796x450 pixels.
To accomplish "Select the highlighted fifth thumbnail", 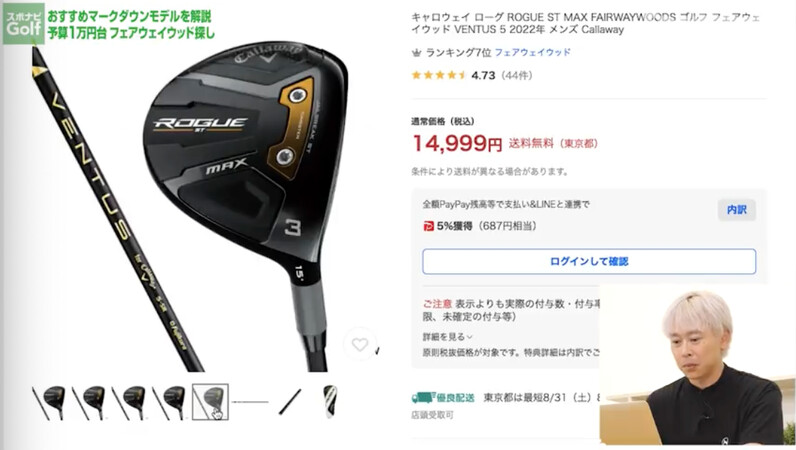I will [210, 402].
